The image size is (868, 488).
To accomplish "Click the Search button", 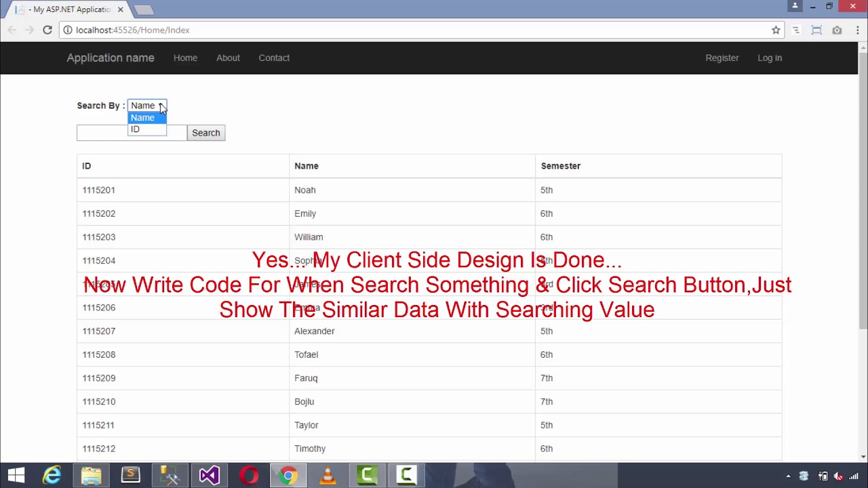I will [205, 133].
